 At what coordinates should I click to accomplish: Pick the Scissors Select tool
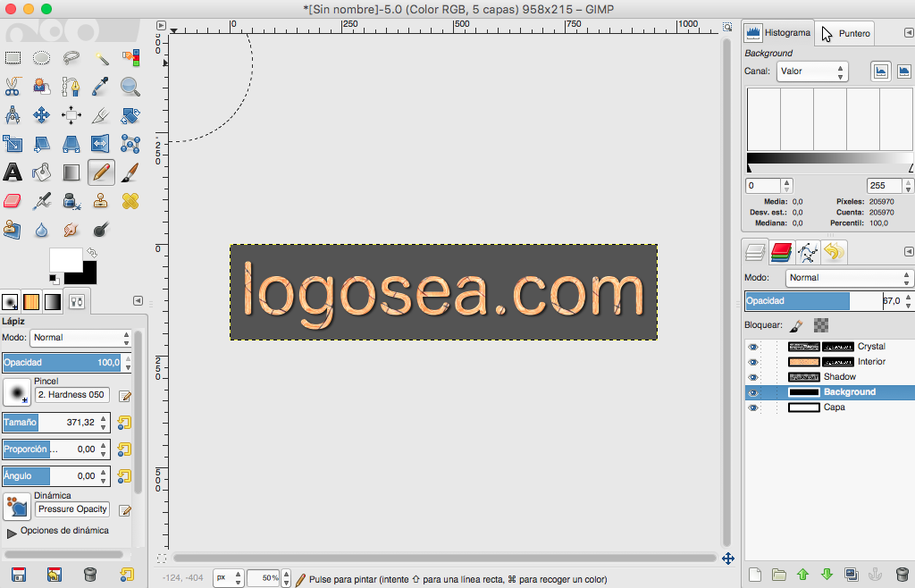click(13, 87)
